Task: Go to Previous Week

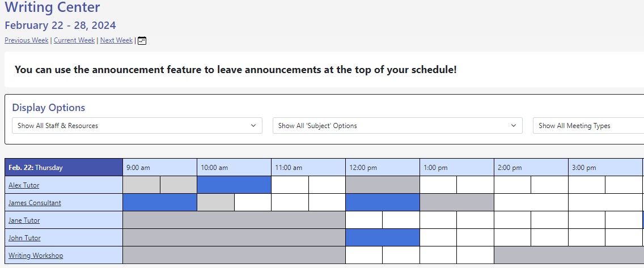Action: (27, 40)
